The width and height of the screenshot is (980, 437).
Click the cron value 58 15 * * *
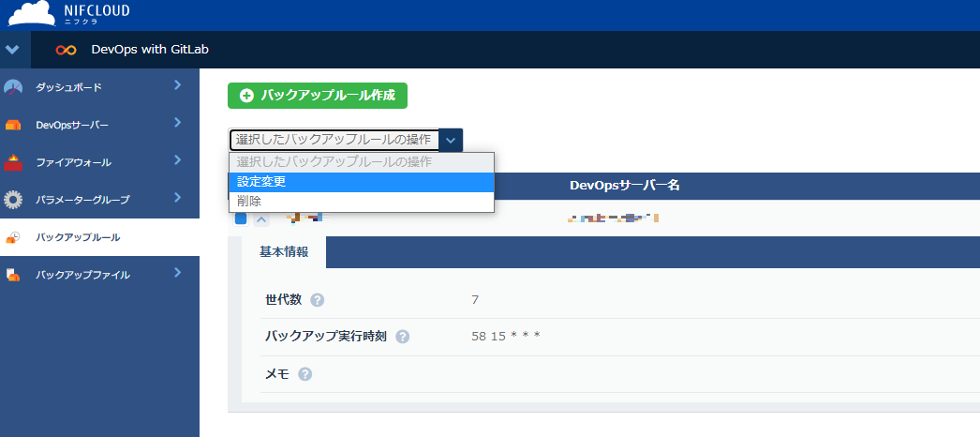pos(506,337)
